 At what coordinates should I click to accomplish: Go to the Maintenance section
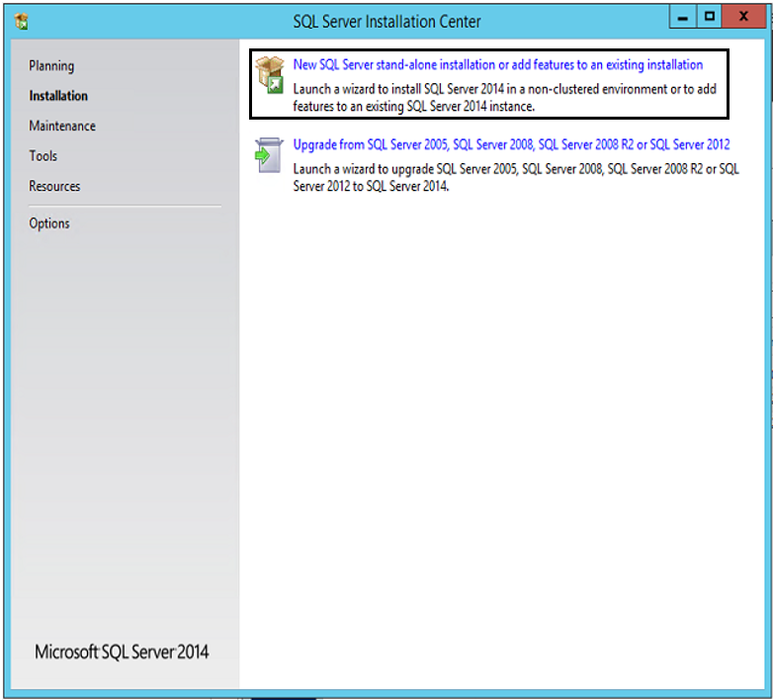pos(62,126)
